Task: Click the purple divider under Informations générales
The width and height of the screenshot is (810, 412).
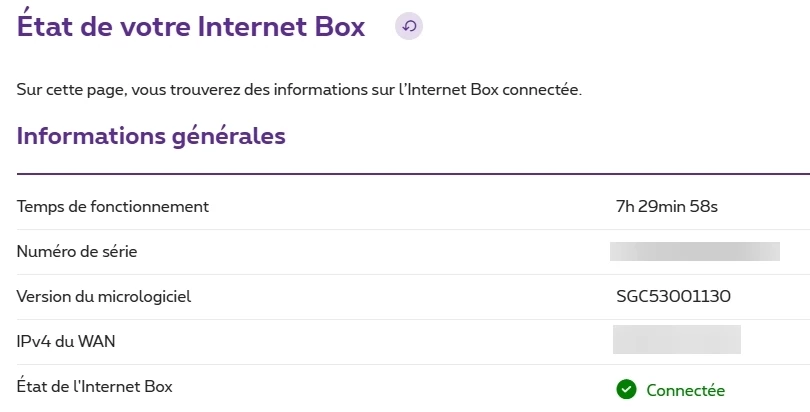Action: pyautogui.click(x=413, y=174)
